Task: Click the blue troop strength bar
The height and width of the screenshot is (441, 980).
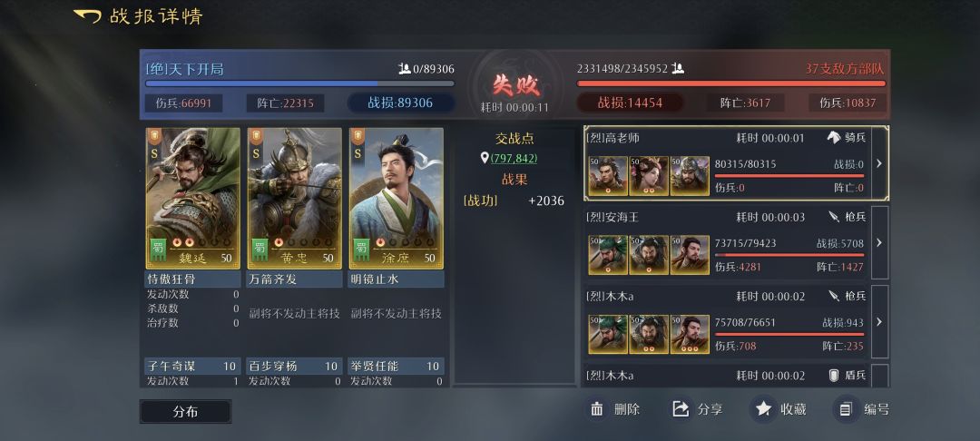Action: coord(300,83)
